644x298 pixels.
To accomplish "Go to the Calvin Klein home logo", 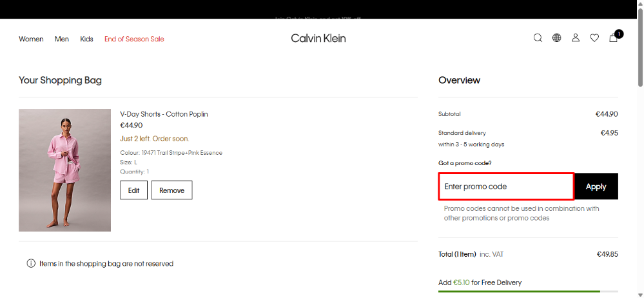I will coord(318,39).
